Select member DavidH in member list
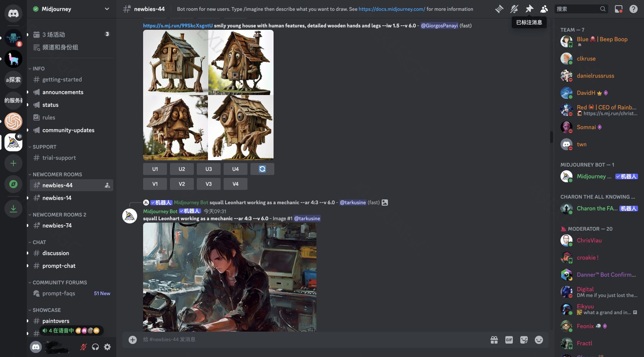The height and width of the screenshot is (357, 644). click(599, 93)
